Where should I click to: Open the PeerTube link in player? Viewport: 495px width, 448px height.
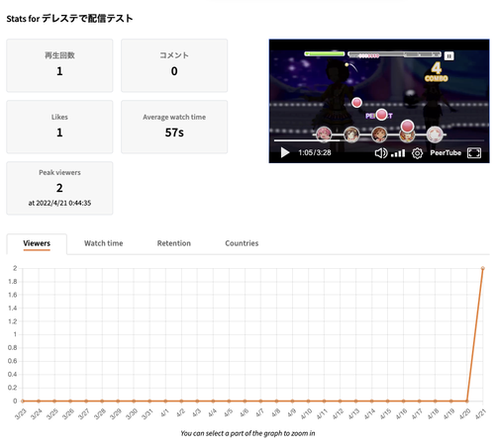pyautogui.click(x=445, y=152)
